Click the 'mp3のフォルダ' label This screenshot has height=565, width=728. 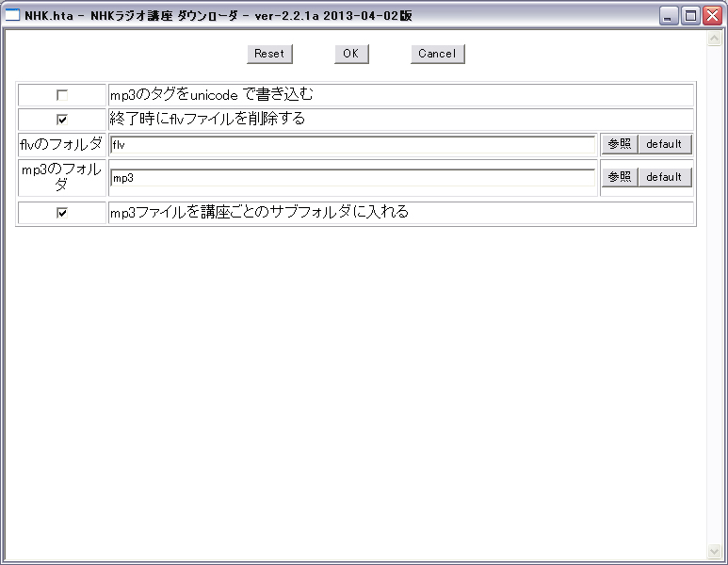click(x=61, y=177)
